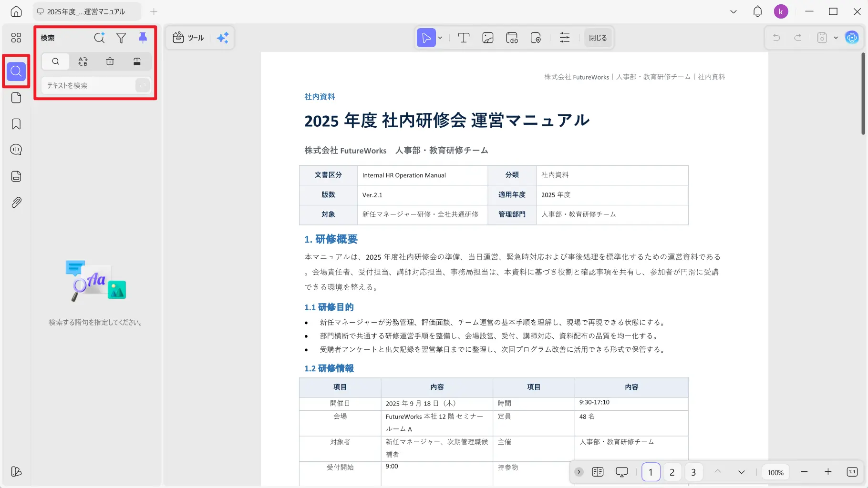Select the page watermark tool icon
This screenshot has height=488, width=868.
[x=536, y=38]
